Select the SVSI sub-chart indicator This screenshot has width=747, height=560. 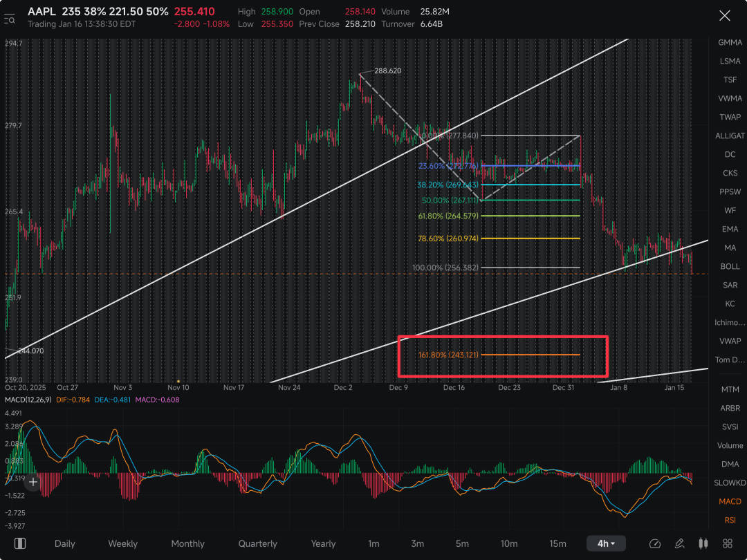730,427
